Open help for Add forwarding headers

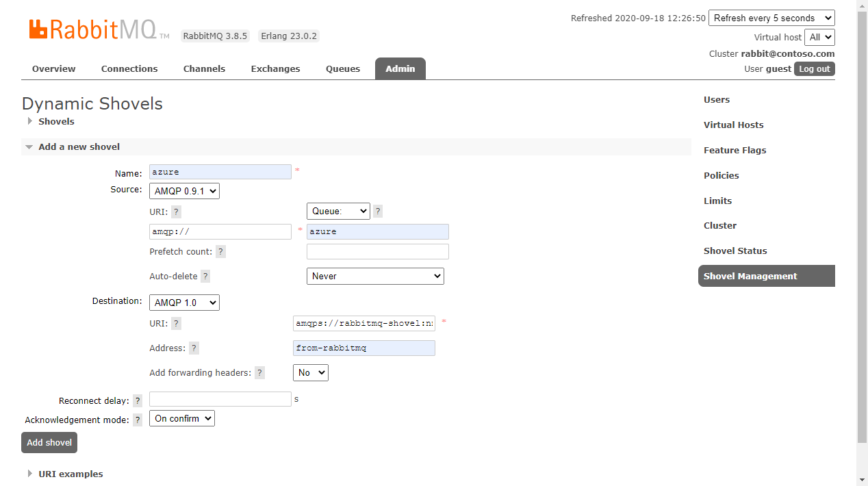pyautogui.click(x=259, y=372)
